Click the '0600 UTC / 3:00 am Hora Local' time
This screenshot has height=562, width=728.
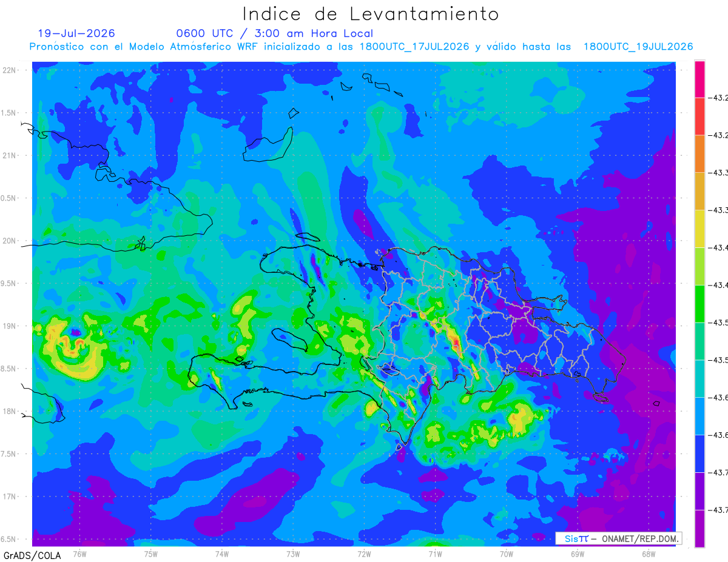(x=274, y=33)
